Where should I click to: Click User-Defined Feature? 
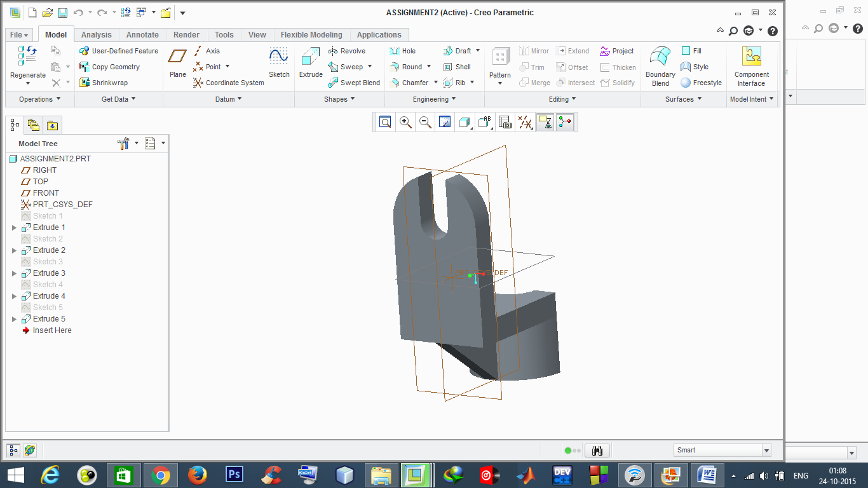click(119, 51)
